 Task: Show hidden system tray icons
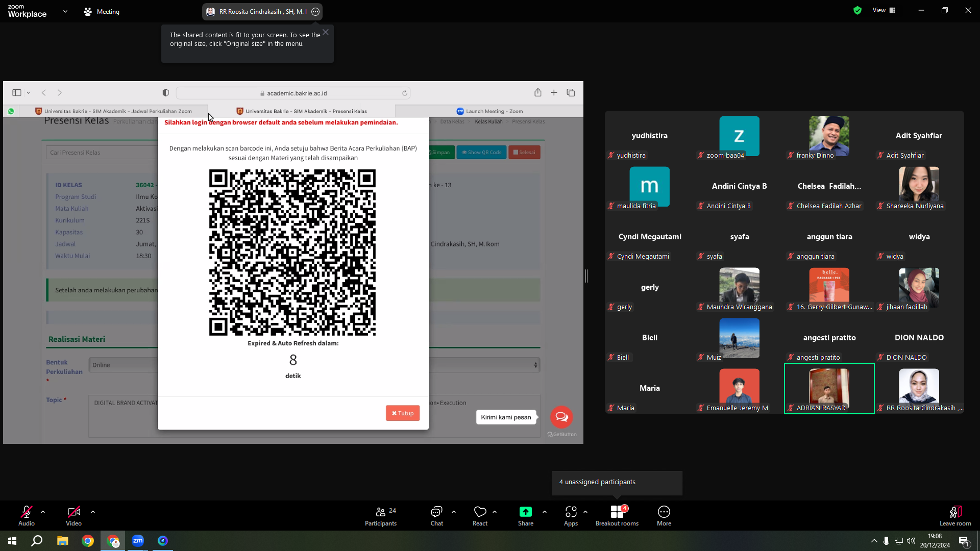(874, 541)
